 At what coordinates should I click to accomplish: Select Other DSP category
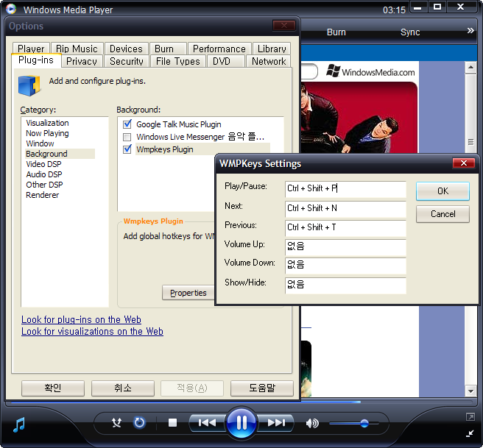[x=44, y=185]
